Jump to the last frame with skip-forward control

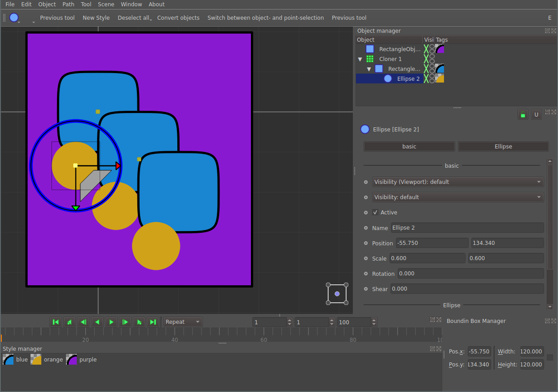click(x=153, y=322)
